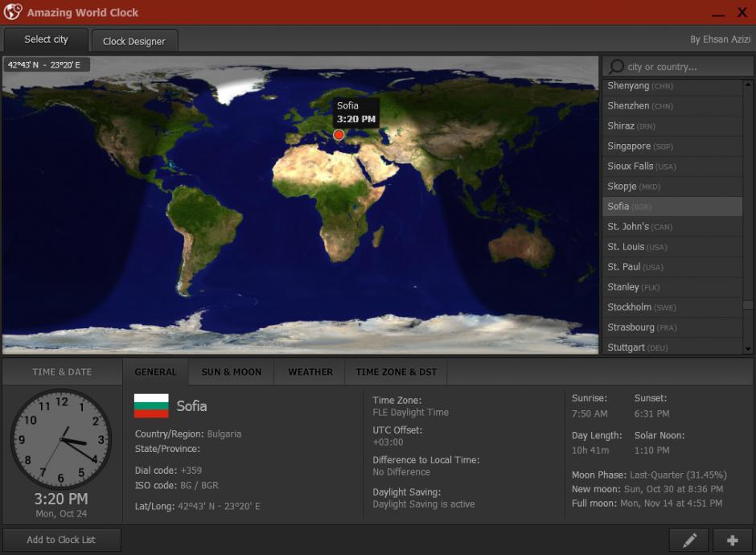The height and width of the screenshot is (555, 756).
Task: Select Shenyang in the city list
Action: 672,86
